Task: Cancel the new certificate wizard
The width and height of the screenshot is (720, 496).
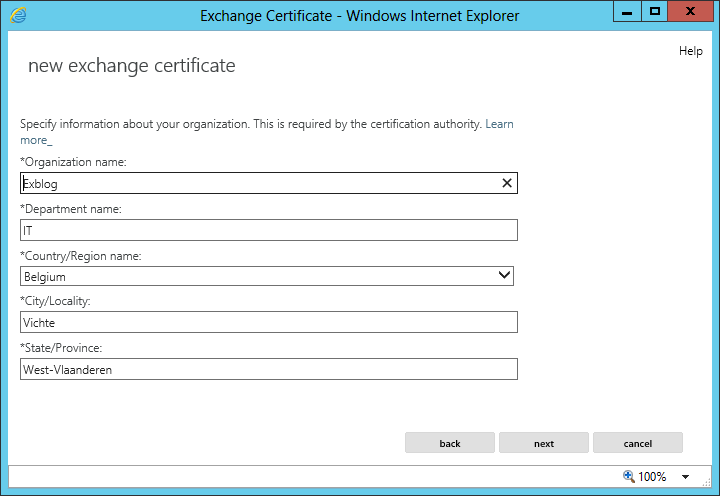Action: (638, 443)
